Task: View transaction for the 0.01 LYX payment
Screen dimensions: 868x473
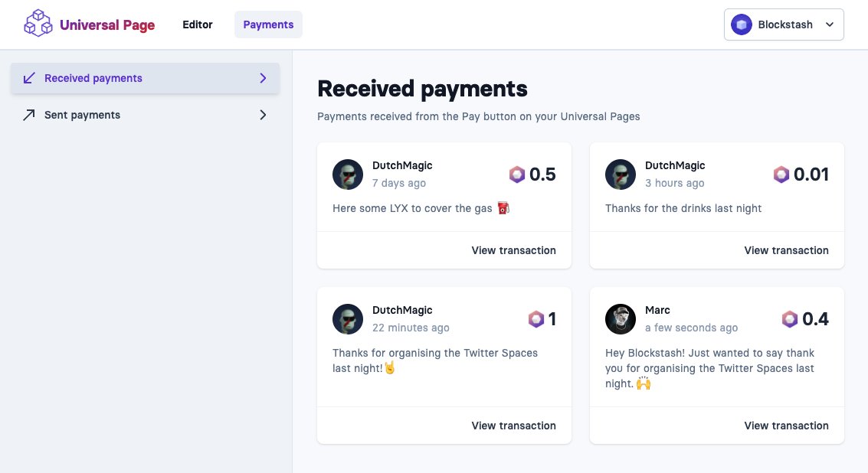Action: point(786,250)
